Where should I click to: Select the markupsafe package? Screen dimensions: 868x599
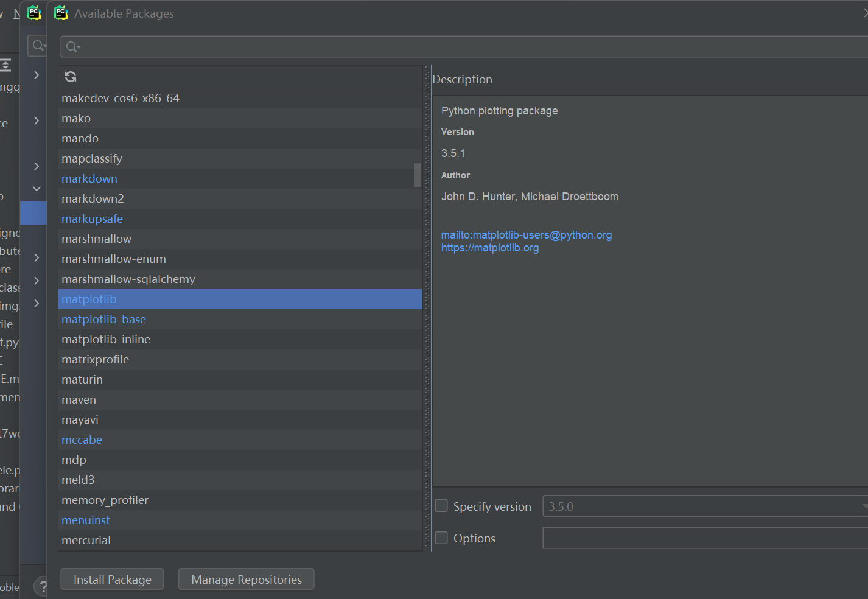(x=240, y=219)
